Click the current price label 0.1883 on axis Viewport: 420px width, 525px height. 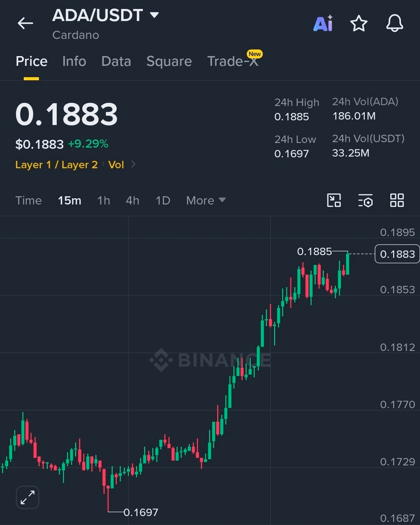[397, 254]
